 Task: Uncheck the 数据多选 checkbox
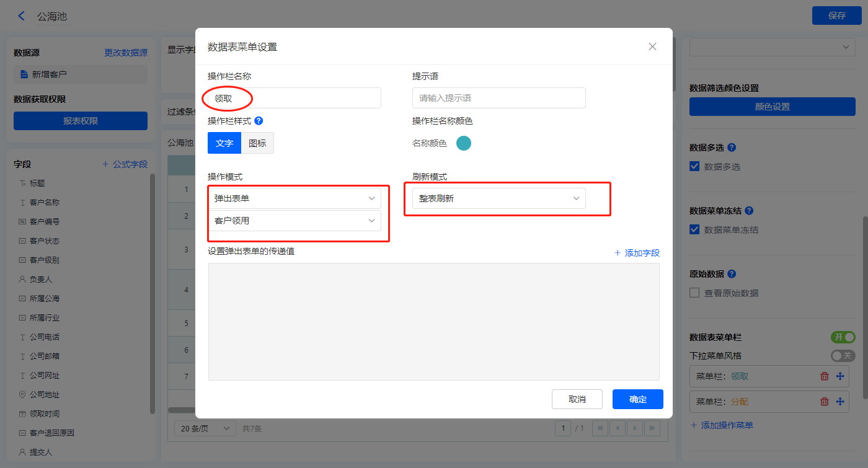click(694, 167)
